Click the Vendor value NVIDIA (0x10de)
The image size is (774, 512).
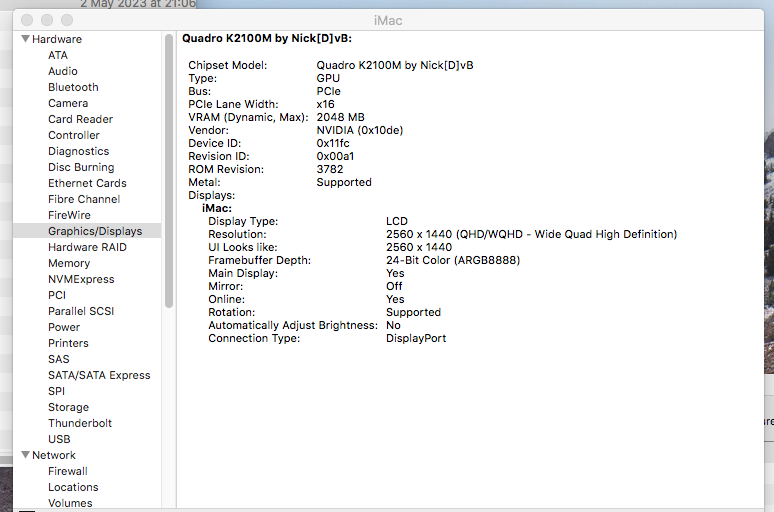[360, 130]
